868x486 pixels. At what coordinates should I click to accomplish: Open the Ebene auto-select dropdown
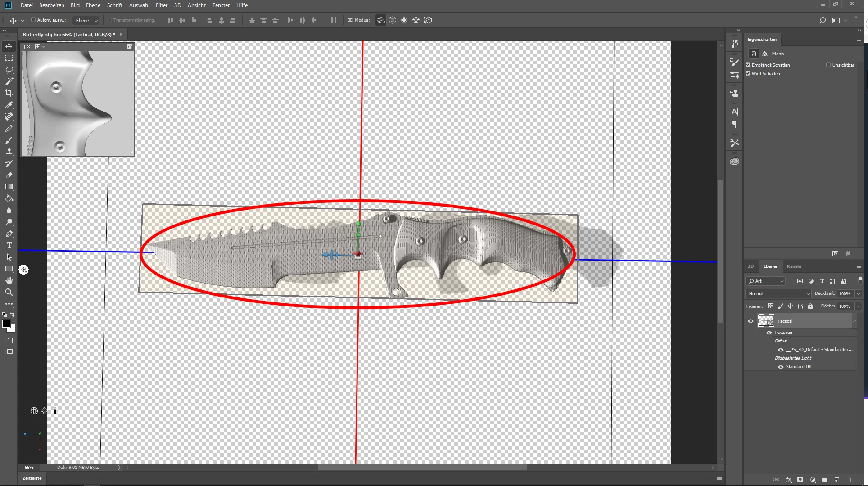pos(86,20)
